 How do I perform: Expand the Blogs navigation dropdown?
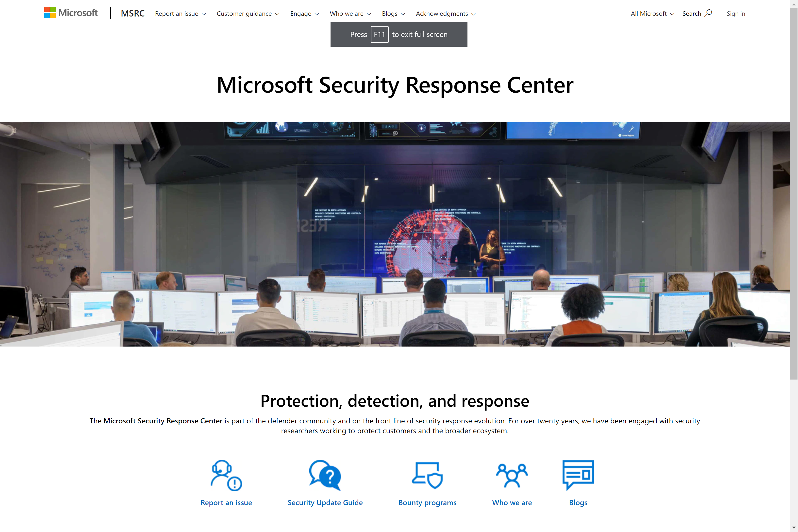pos(392,13)
